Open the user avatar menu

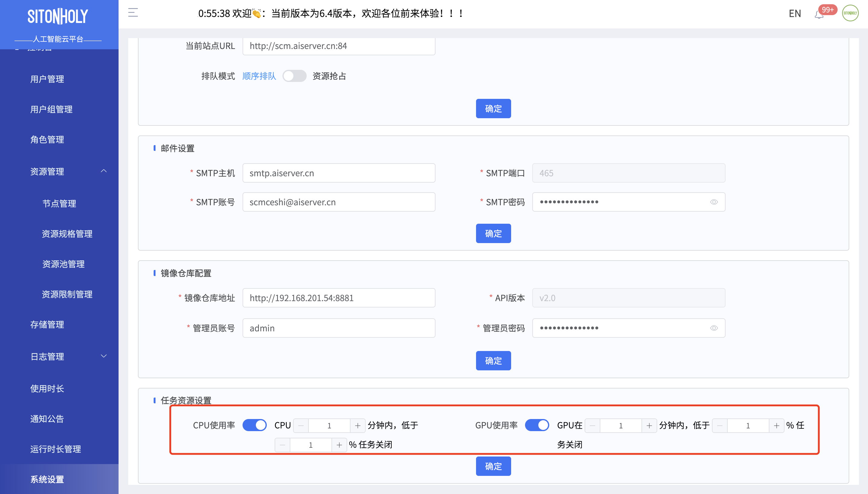coord(850,13)
